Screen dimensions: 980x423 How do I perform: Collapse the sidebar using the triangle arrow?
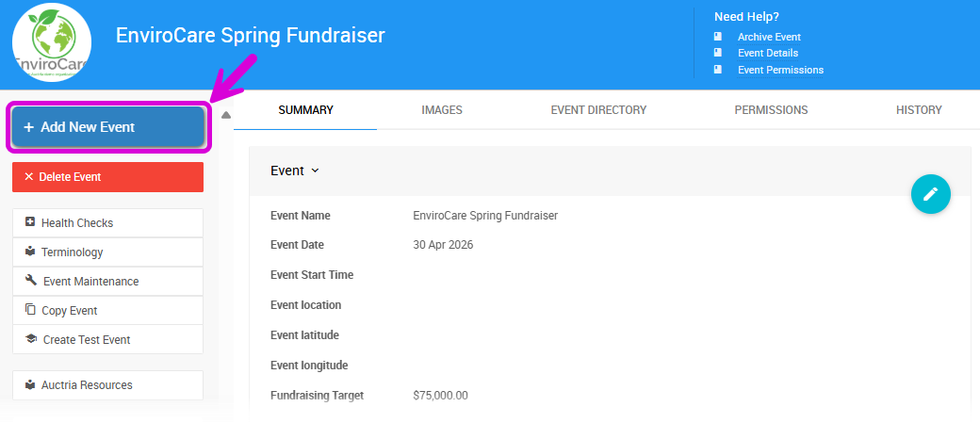point(225,115)
